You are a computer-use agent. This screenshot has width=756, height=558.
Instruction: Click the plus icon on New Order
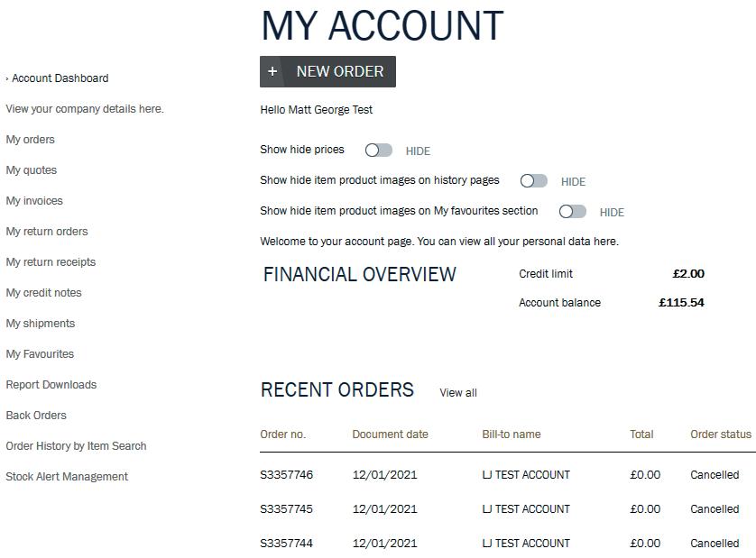[x=272, y=71]
